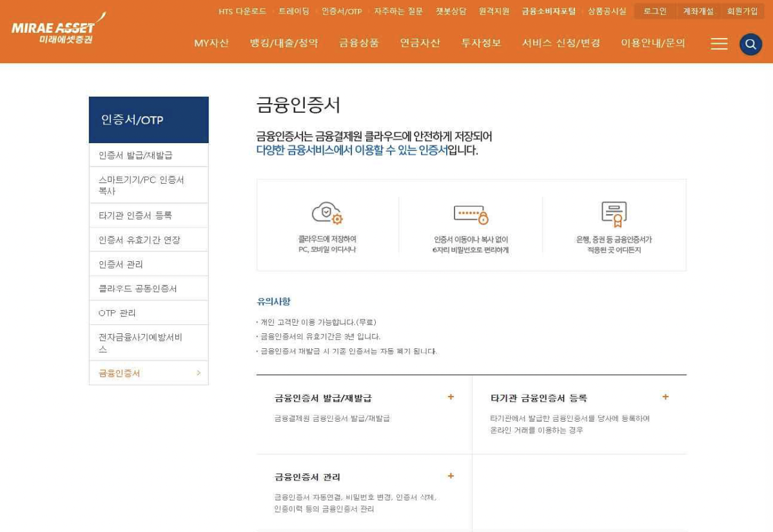773x532 pixels.
Task: Click the 회원가입 button
Action: pyautogui.click(x=745, y=10)
